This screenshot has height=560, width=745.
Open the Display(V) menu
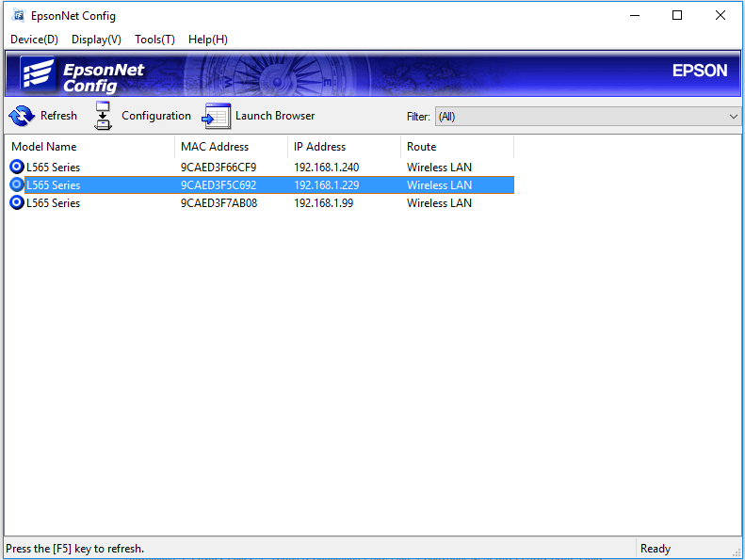[x=96, y=40]
